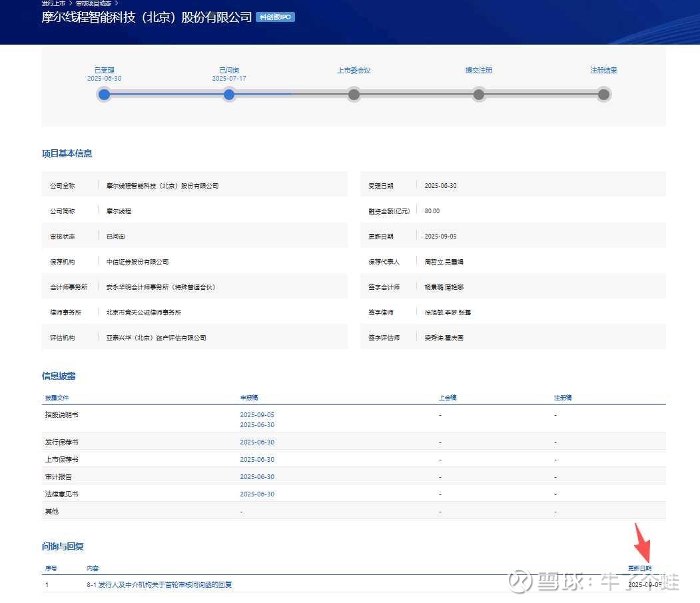Screen dimensions: 700x603
Task: Click the 其他 row label
Action: [52, 512]
